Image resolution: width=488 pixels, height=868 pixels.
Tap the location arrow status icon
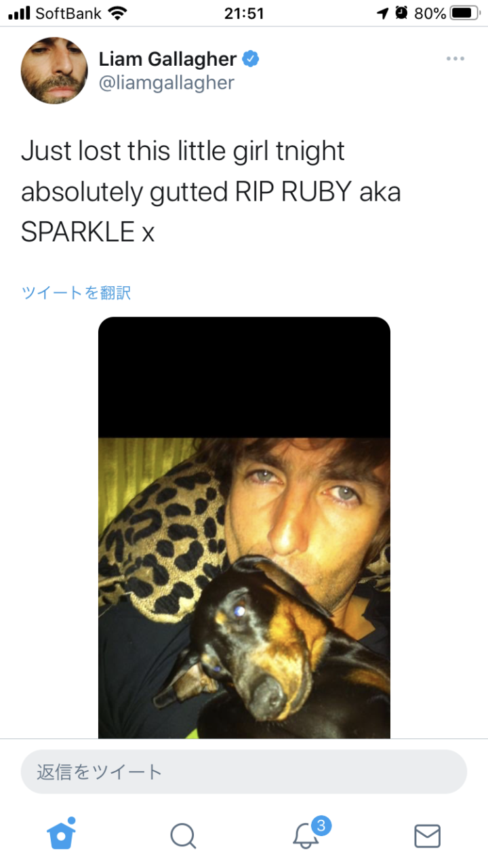(x=383, y=13)
